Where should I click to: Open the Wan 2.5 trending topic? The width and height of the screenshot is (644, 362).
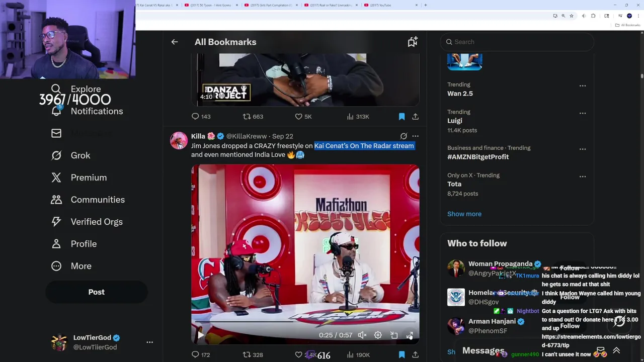tap(460, 94)
